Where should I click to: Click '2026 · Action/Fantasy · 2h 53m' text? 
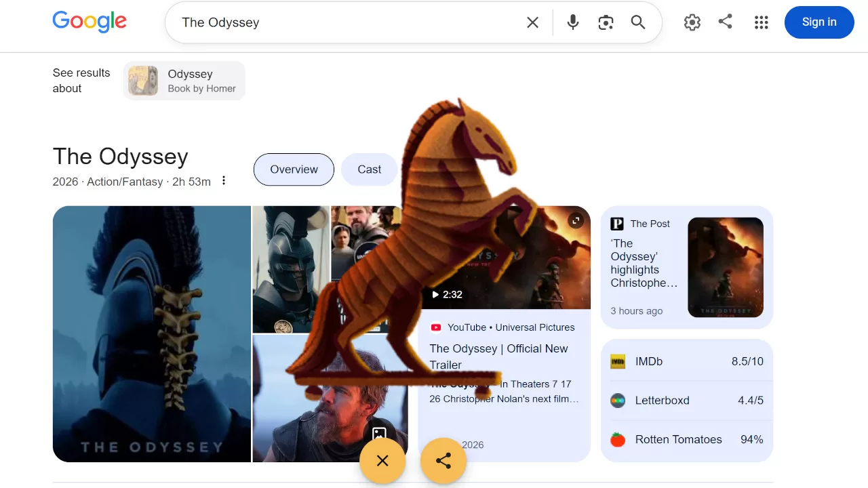[x=132, y=182]
